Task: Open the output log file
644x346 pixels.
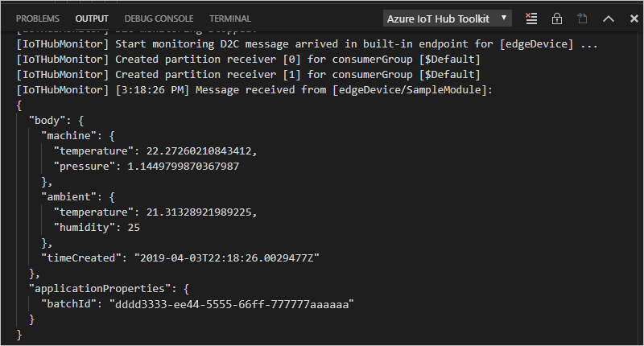Action: click(x=583, y=18)
